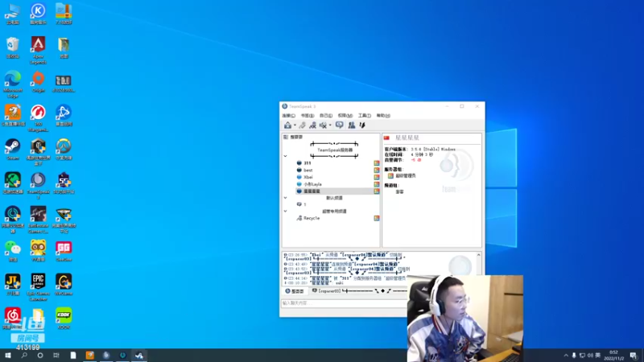
Task: Open the Windows Start menu
Action: (8, 356)
